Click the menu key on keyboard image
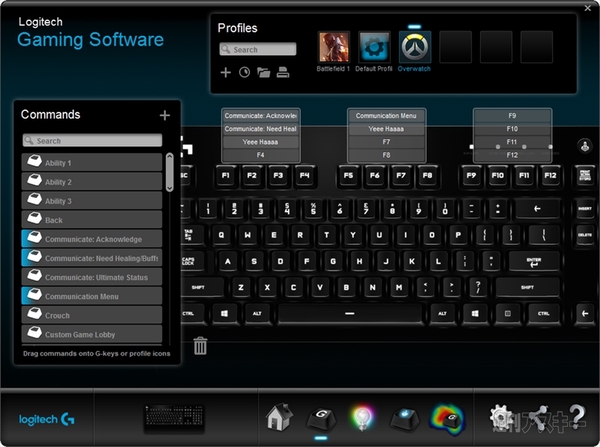This screenshot has height=447, width=600. (508, 314)
